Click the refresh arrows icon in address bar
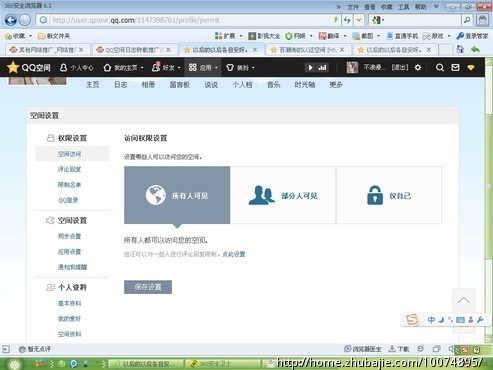 (x=347, y=20)
